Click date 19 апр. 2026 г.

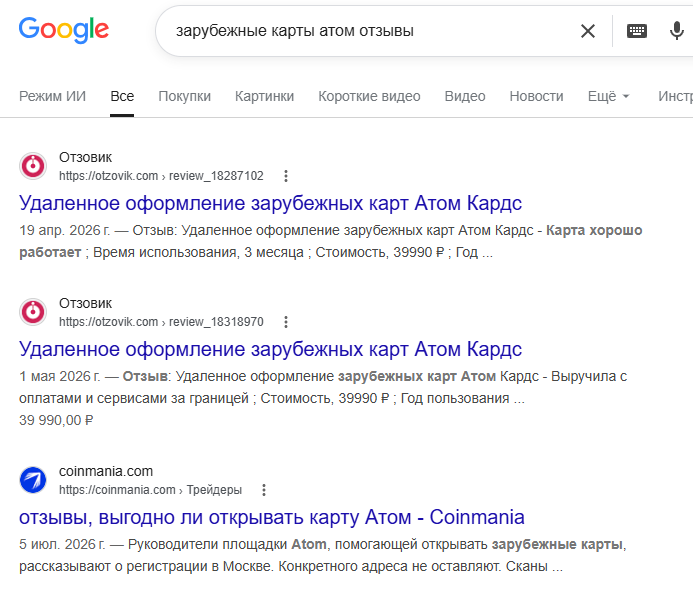coord(65,230)
